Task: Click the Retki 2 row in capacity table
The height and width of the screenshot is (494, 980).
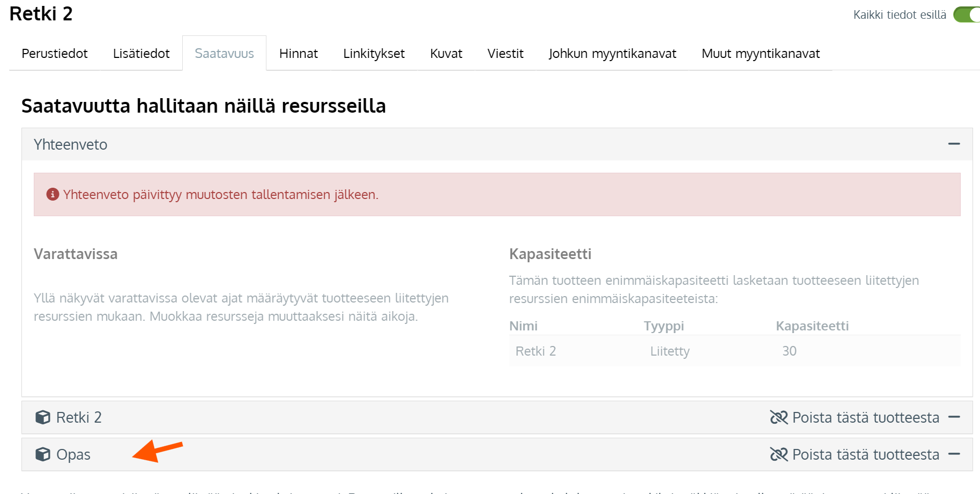Action: 734,351
